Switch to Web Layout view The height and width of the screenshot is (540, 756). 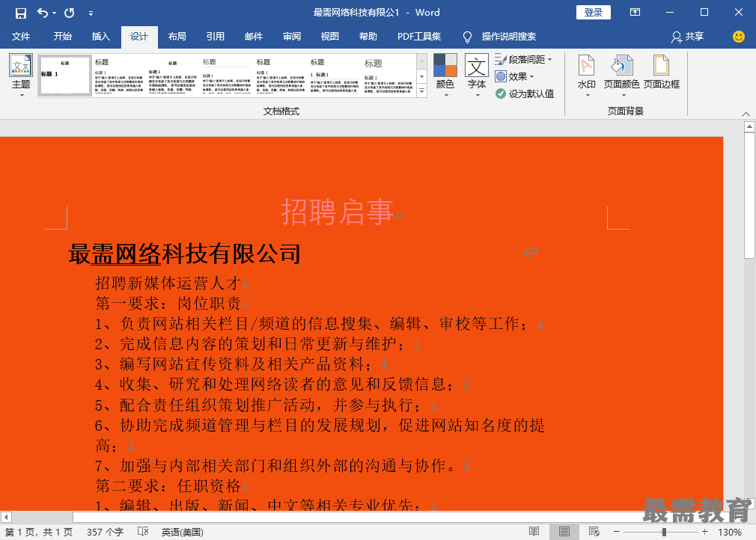(594, 531)
